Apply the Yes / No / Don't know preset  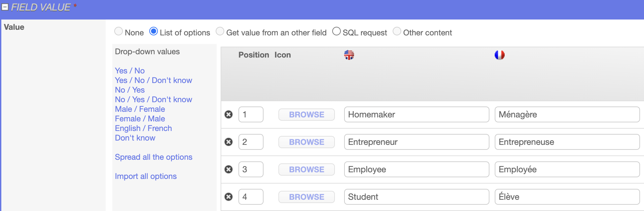click(153, 80)
